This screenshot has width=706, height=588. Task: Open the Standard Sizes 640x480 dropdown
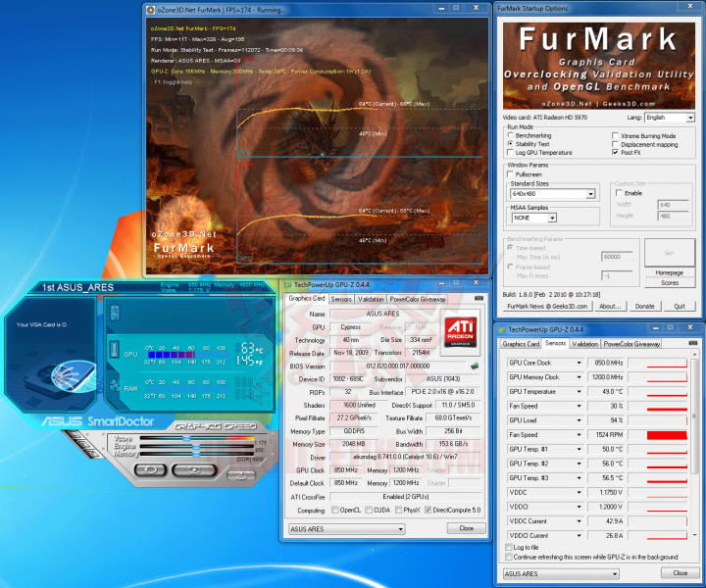click(x=553, y=193)
